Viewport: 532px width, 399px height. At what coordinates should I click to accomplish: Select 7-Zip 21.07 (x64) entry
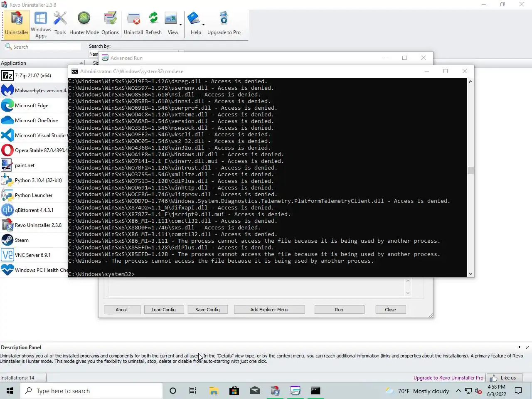(34, 76)
